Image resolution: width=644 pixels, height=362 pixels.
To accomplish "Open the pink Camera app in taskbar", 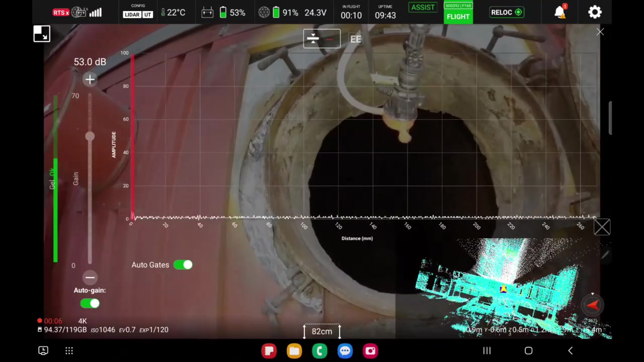I will 370,351.
